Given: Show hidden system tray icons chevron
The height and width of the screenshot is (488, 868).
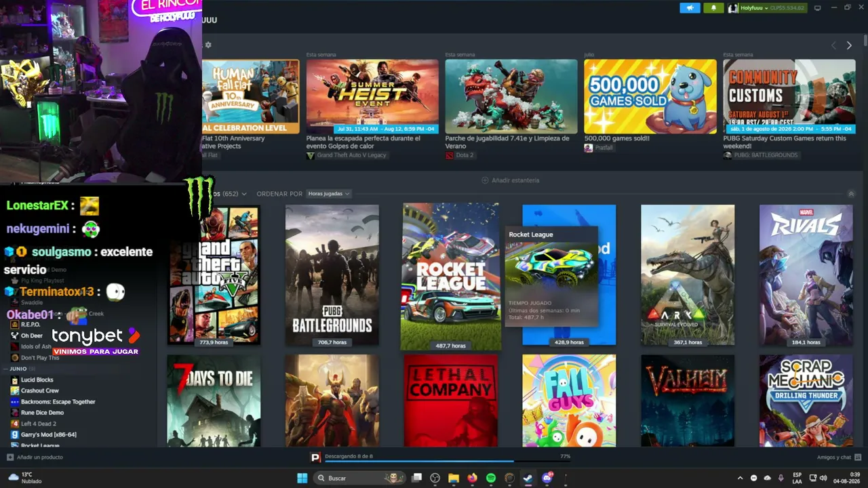Looking at the screenshot, I should (x=740, y=478).
